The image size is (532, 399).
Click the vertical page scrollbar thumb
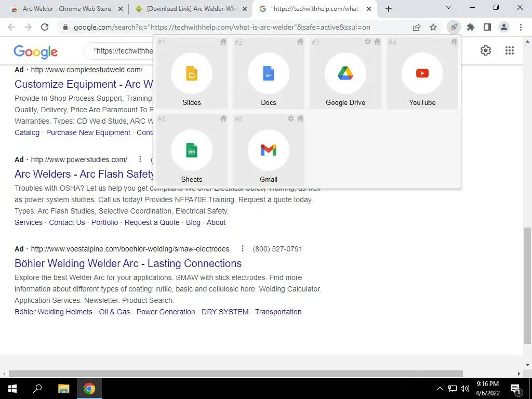coord(527,286)
